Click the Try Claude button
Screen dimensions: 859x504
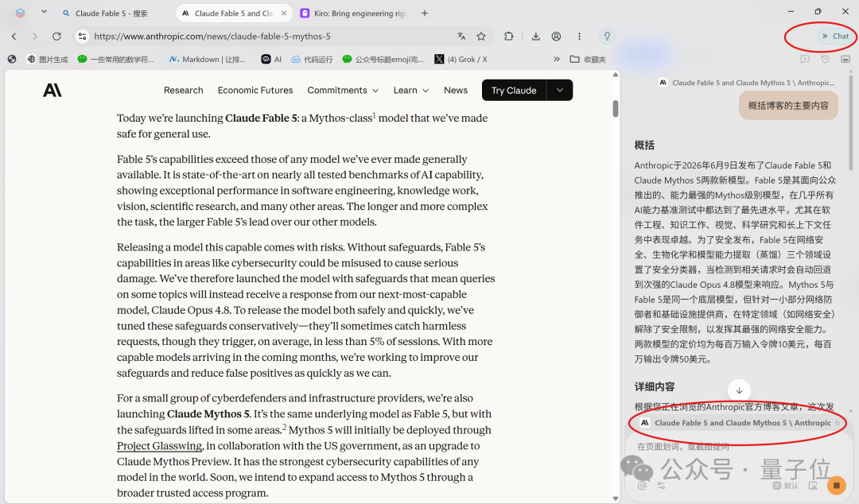pos(514,91)
